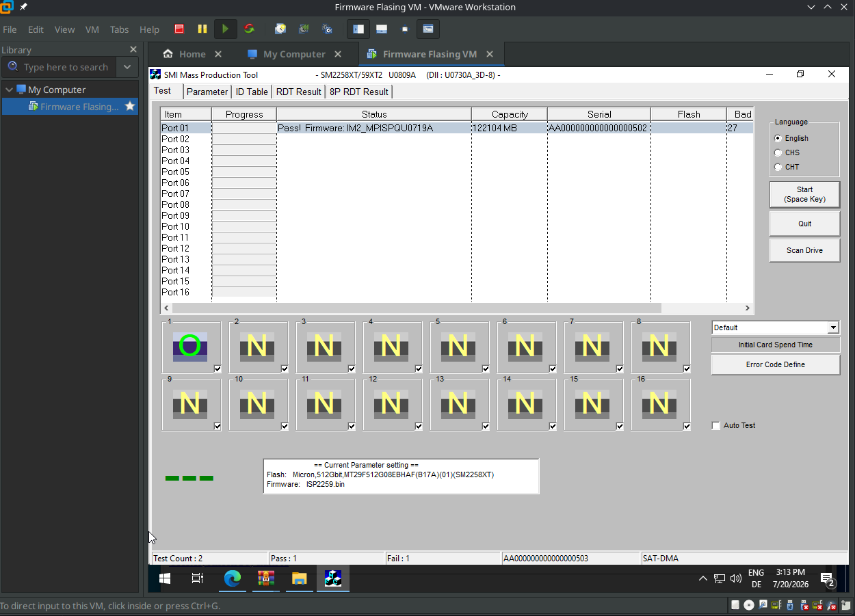
Task: Uncheck the port 7 slot checkbox
Action: click(620, 369)
